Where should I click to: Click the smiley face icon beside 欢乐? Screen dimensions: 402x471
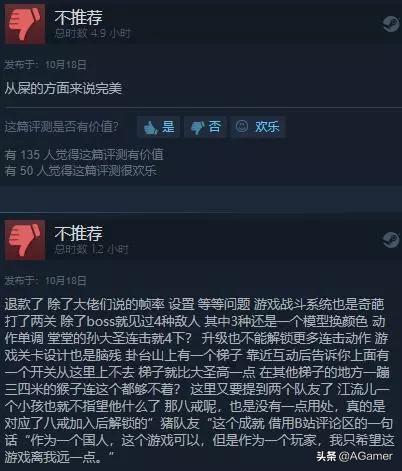(x=242, y=126)
